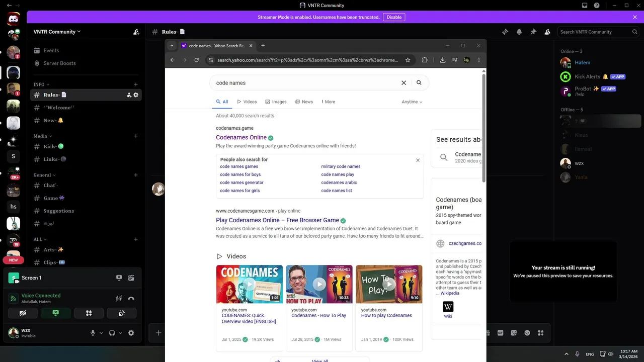Viewport: 644px width, 362px height.
Task: Open ProBot in member list
Action: (x=600, y=91)
